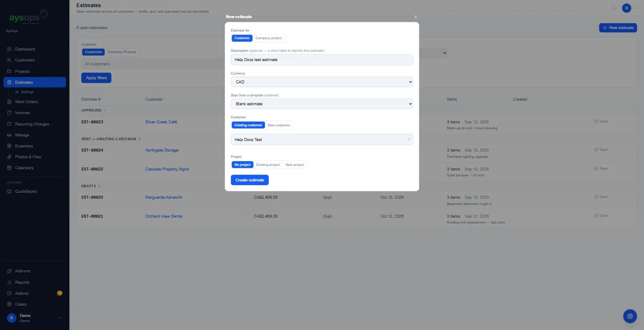
Task: Click the Expenses icon in sidebar
Action: pyautogui.click(x=9, y=146)
